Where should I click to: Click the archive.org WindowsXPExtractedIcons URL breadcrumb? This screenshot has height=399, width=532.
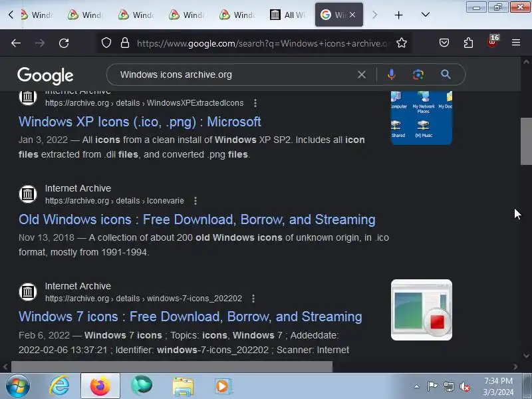pyautogui.click(x=144, y=103)
